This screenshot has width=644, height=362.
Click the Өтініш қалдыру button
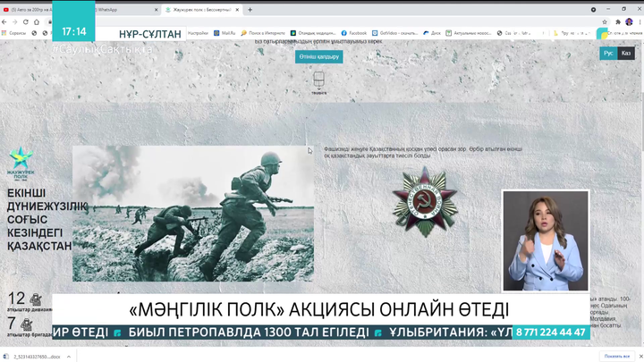click(319, 56)
